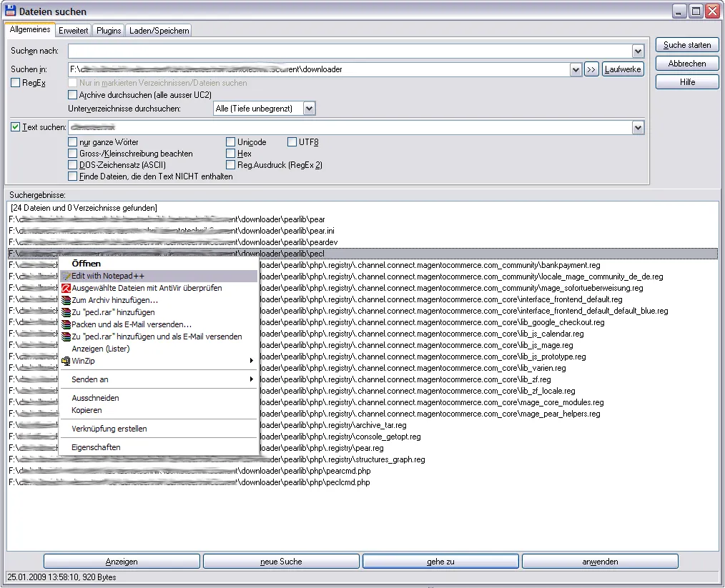Screen dimensions: 725x588
Task: Uncheck the 'Text suchen' checkbox
Action: tap(16, 127)
